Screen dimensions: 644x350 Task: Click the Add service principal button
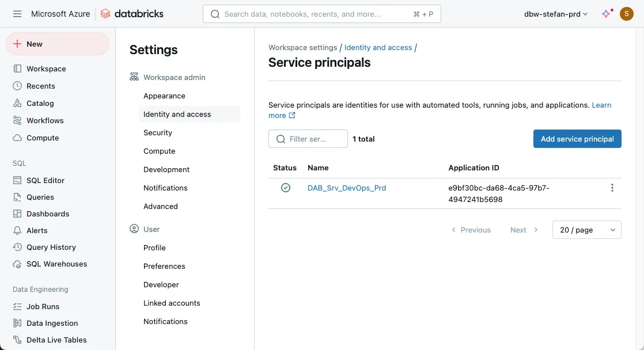tap(577, 139)
